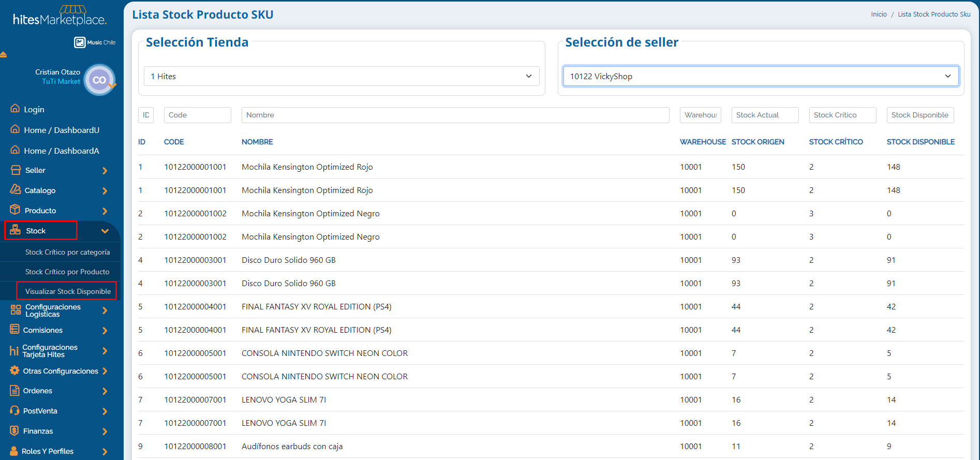Viewport: 980px width, 460px height.
Task: Click the Stock boxes icon
Action: point(16,230)
